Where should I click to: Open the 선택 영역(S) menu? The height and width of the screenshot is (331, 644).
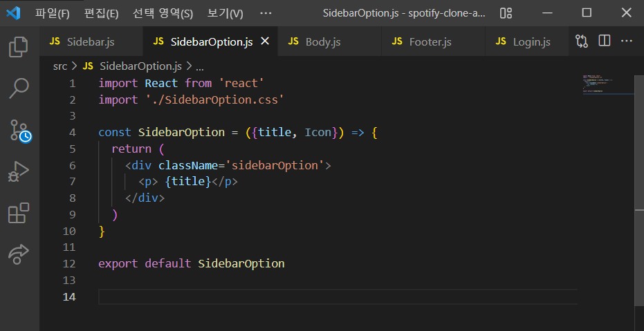(x=163, y=14)
